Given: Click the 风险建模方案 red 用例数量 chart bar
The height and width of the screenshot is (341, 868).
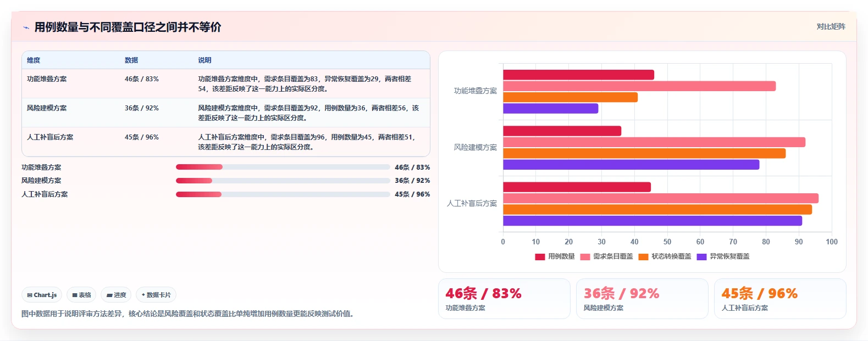Looking at the screenshot, I should pos(562,131).
